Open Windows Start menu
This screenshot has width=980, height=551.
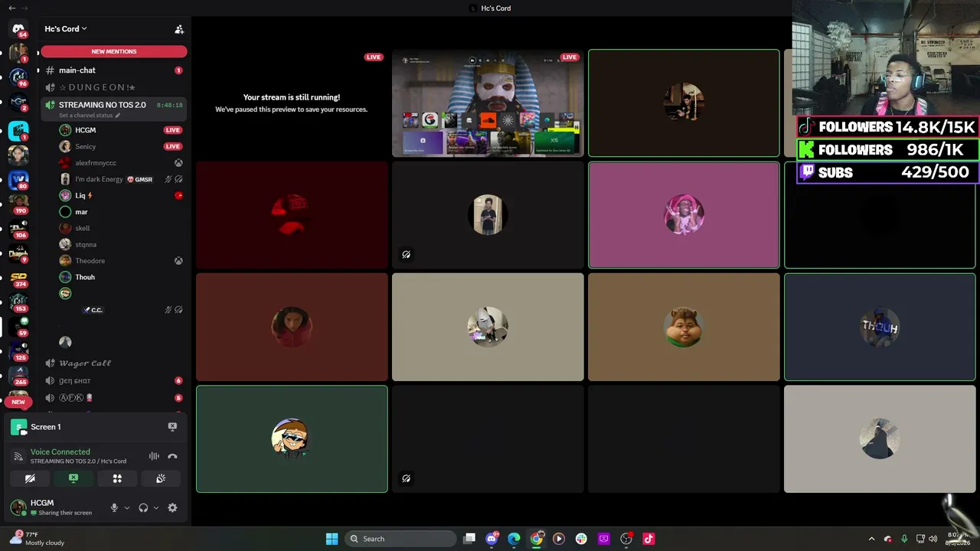[332, 539]
